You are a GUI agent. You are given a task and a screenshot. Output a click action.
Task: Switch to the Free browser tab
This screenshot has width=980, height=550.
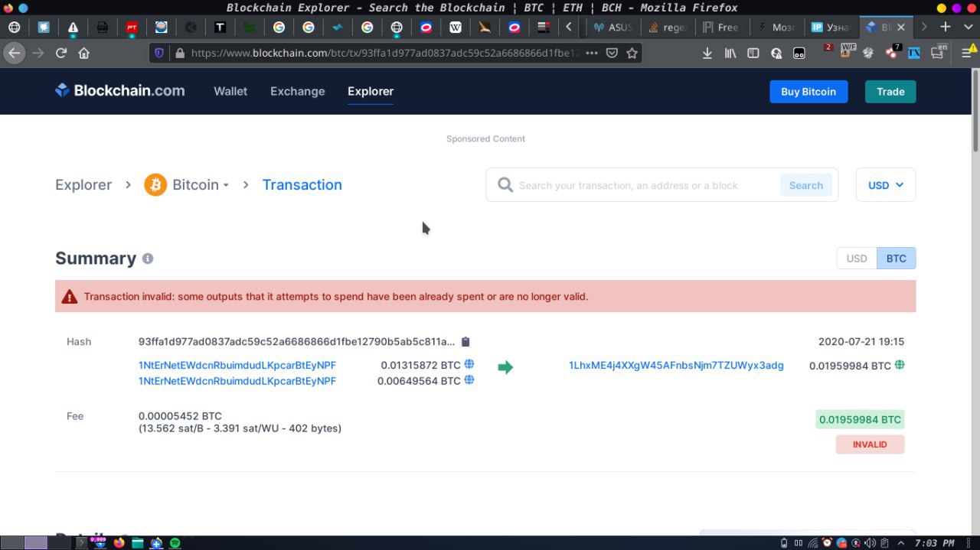tap(722, 27)
